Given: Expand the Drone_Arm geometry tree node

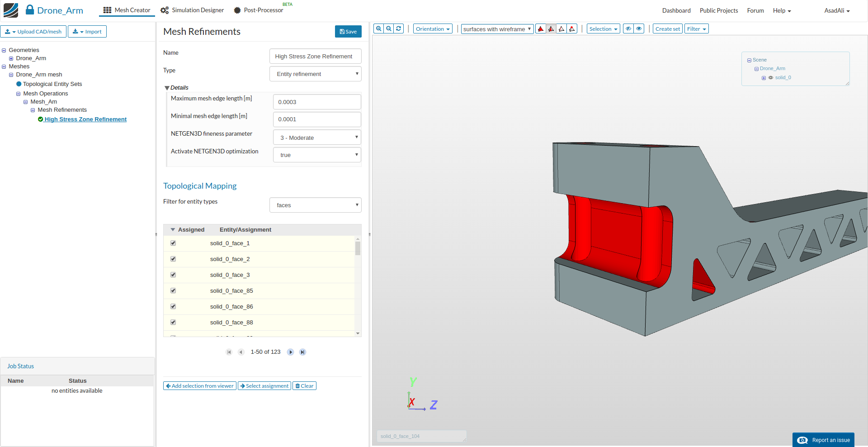Looking at the screenshot, I should point(11,58).
